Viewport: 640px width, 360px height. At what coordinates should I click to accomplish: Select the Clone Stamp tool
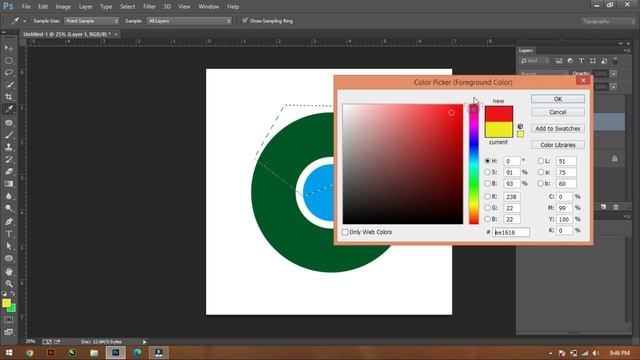(x=9, y=147)
